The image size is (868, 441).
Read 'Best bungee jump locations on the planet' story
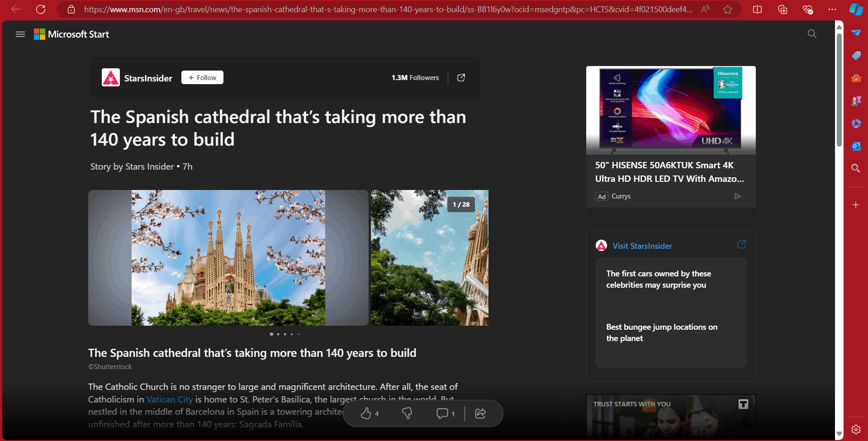click(x=662, y=332)
